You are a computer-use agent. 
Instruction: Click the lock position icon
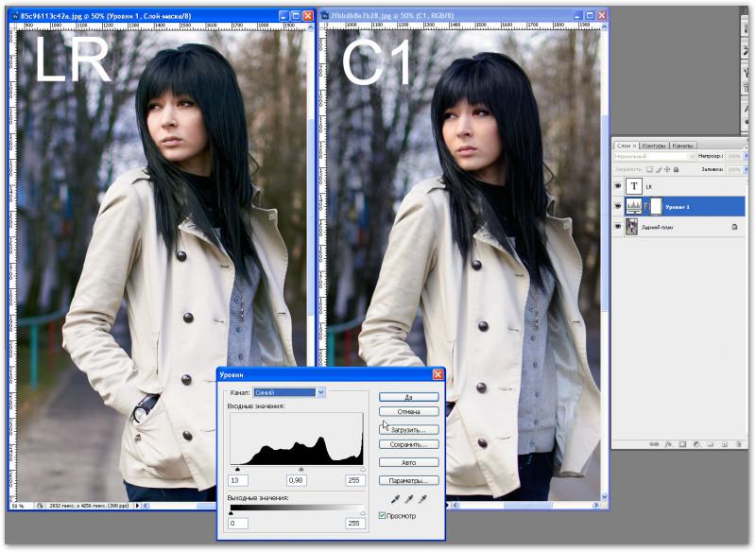pyautogui.click(x=667, y=170)
